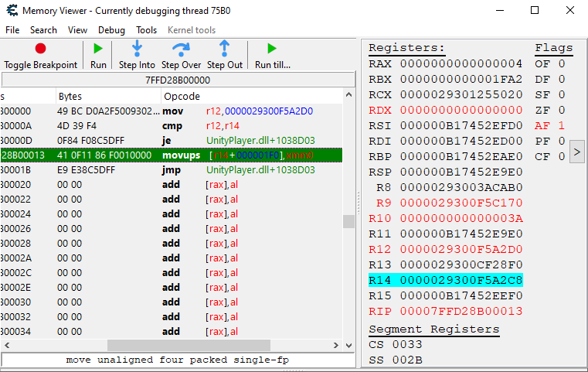This screenshot has height=372, width=588.
Task: Expand the flags panel with the > arrow
Action: (577, 152)
